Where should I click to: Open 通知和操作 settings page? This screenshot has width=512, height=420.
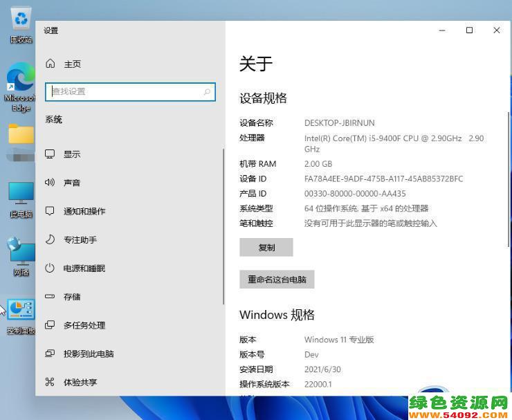[x=84, y=211]
